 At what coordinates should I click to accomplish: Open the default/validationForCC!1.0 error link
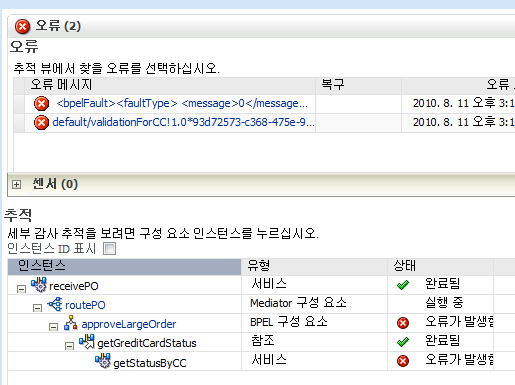click(183, 122)
